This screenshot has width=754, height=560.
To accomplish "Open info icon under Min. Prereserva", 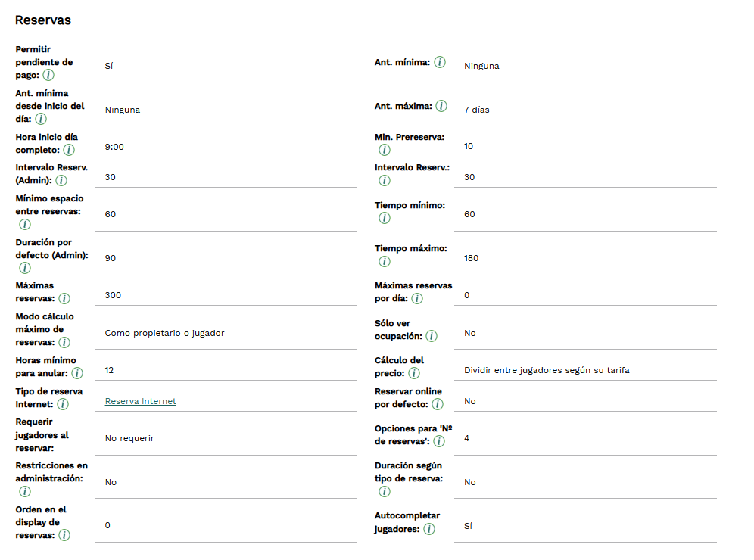I will 384,150.
